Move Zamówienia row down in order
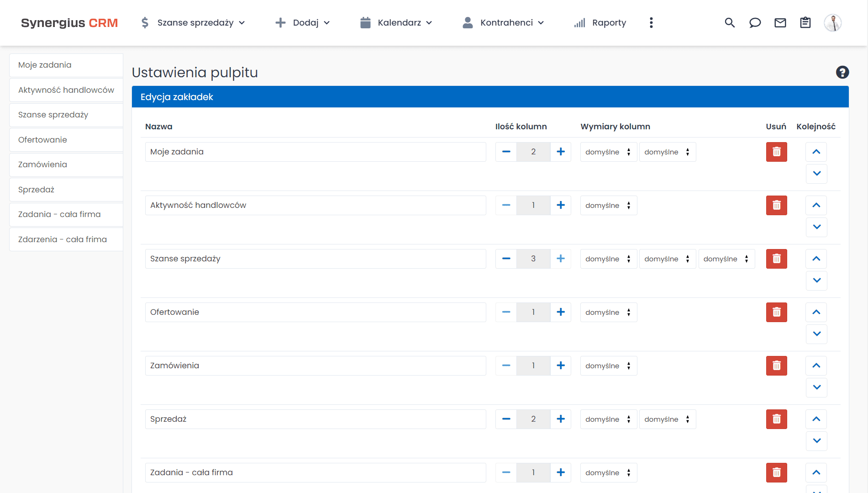868x493 pixels. coord(816,387)
